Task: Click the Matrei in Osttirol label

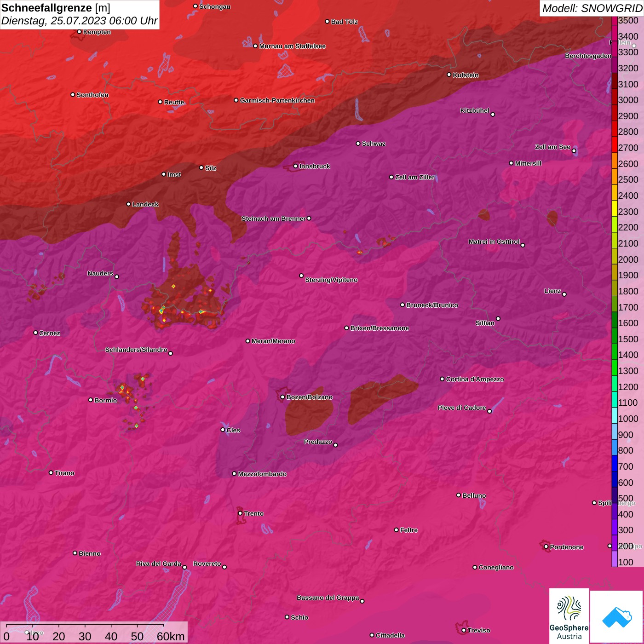Action: (494, 241)
